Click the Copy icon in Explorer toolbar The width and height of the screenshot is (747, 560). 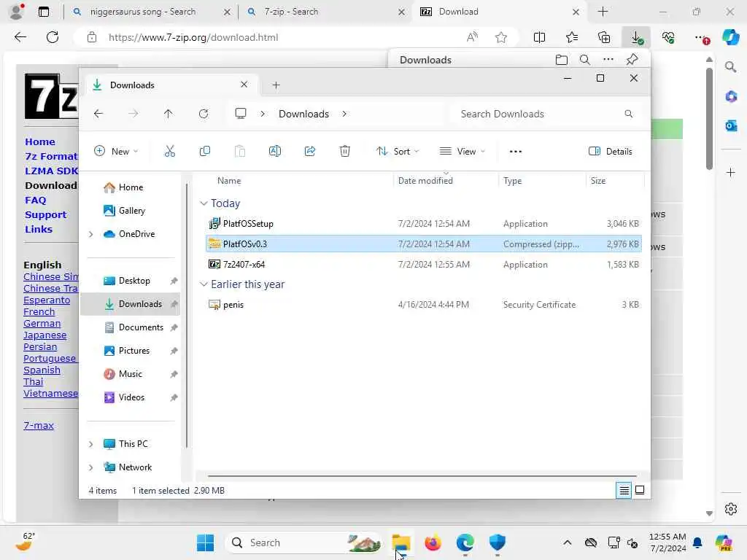(205, 152)
